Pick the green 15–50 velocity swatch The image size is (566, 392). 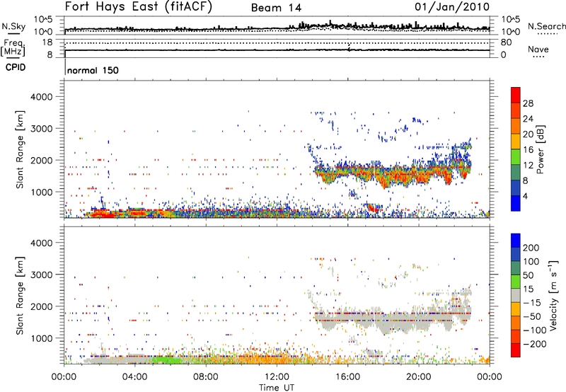coord(516,282)
